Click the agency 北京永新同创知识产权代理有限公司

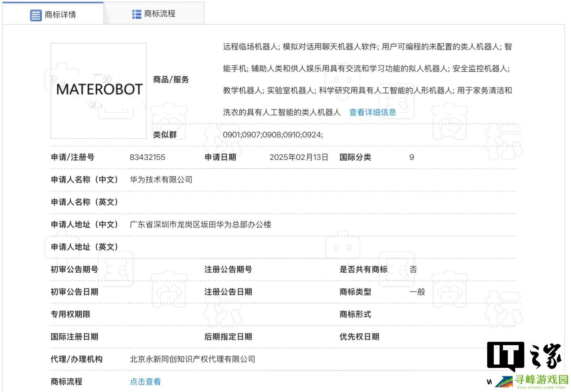(192, 359)
